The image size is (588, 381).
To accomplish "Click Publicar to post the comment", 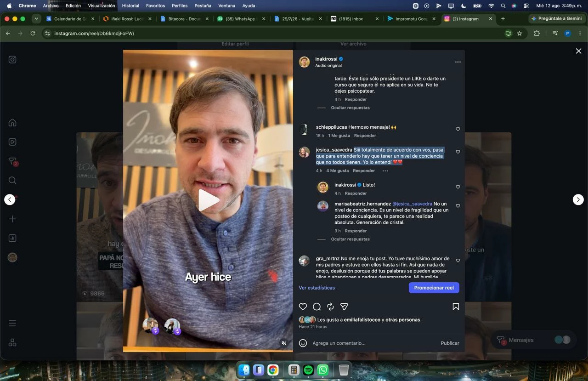I will (x=450, y=343).
